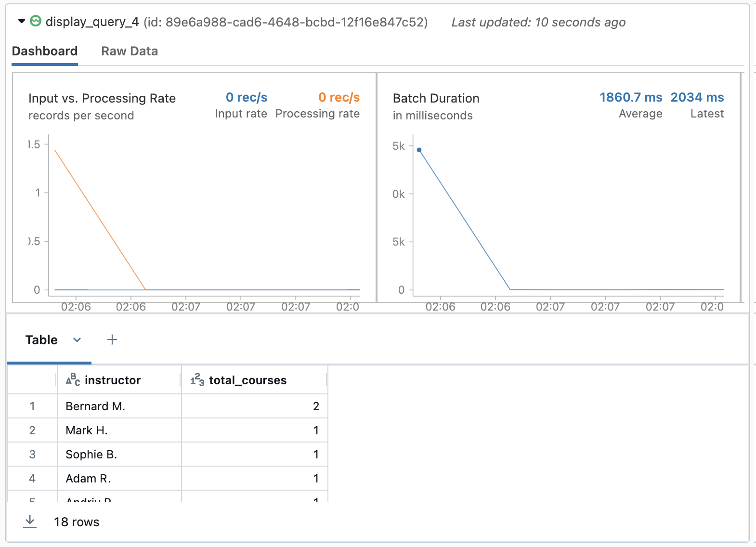
Task: Select the Sophie B. cell
Action: [119, 455]
